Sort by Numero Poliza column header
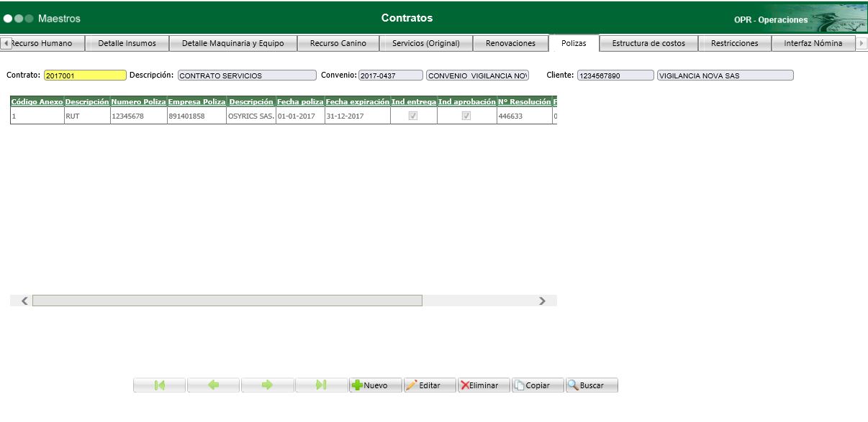This screenshot has width=868, height=422. click(x=138, y=102)
